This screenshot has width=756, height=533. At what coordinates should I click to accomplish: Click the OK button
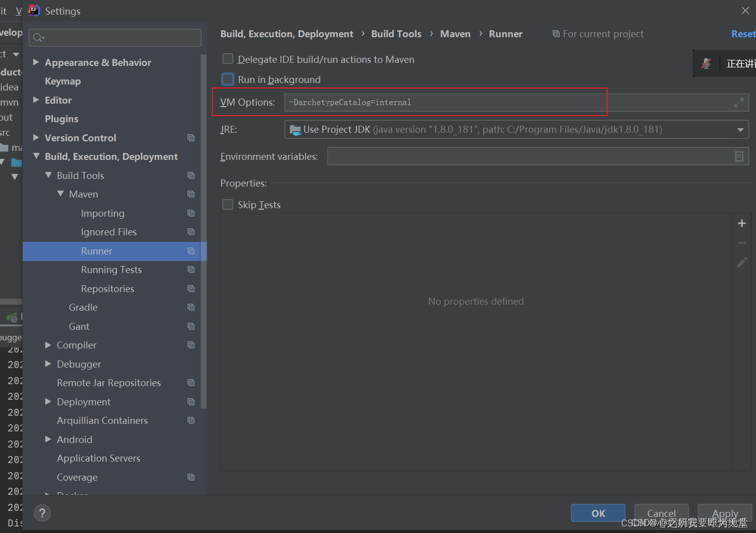(x=598, y=513)
